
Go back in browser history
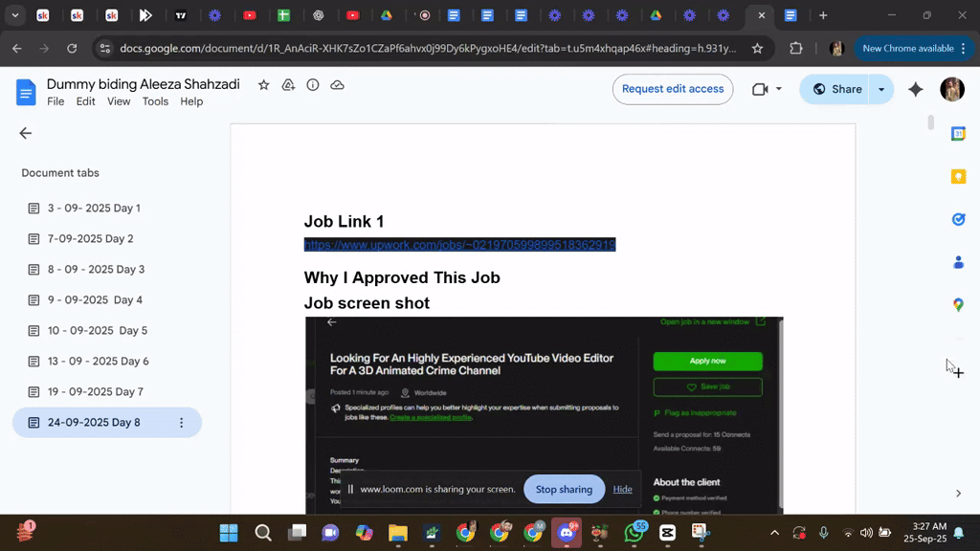coord(17,48)
